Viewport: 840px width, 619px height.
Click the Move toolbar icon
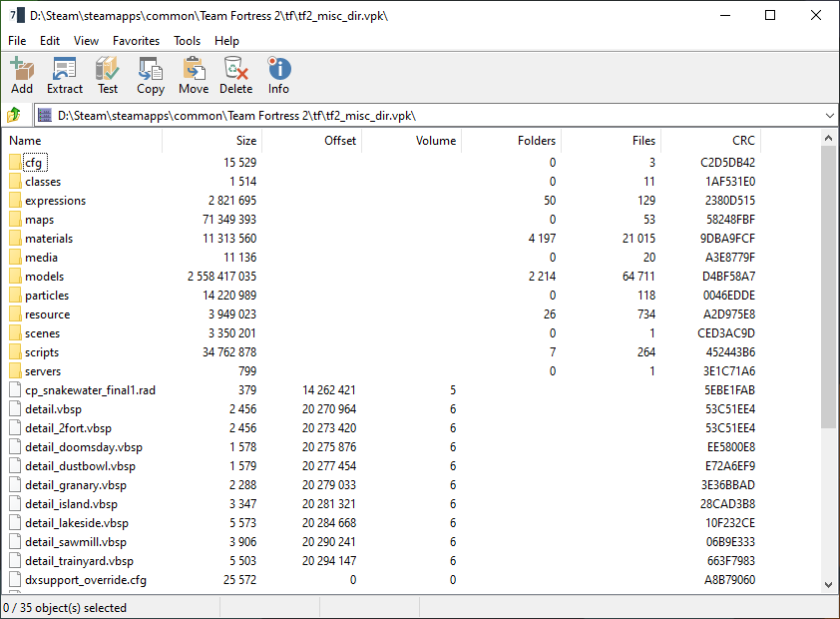click(x=194, y=76)
